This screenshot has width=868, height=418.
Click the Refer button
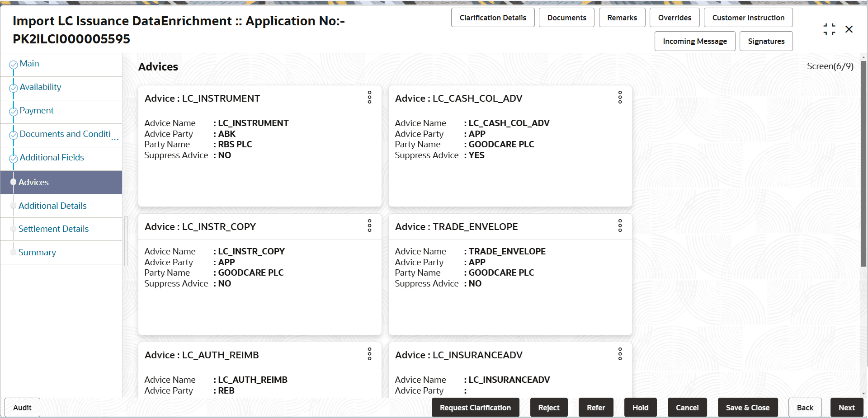point(596,408)
